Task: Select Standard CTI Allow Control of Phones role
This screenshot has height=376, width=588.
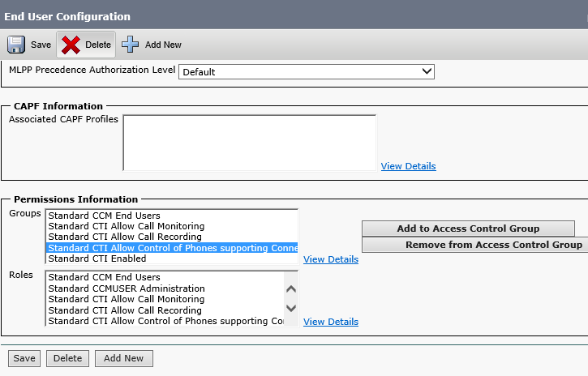Action: 165,321
